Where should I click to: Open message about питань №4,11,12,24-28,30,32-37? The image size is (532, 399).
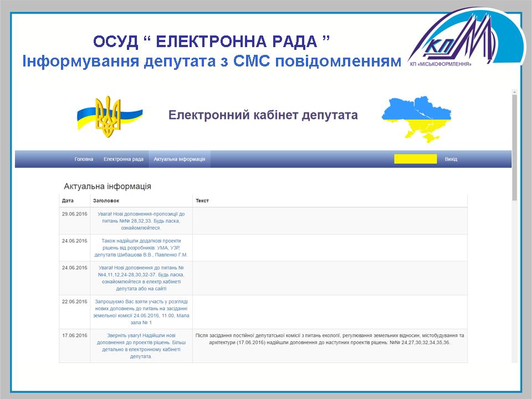(141, 278)
